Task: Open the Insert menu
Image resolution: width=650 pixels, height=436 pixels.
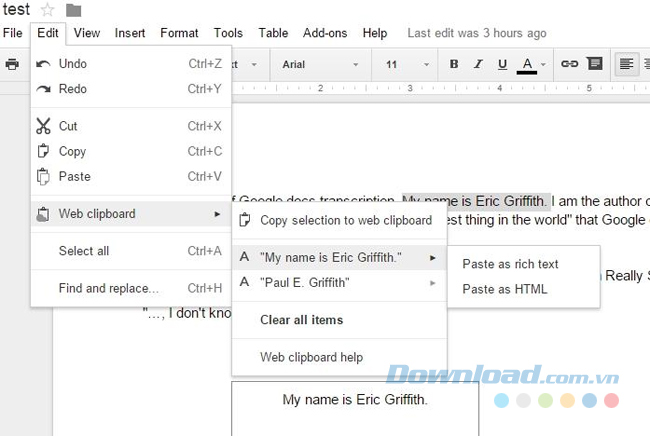Action: (130, 33)
